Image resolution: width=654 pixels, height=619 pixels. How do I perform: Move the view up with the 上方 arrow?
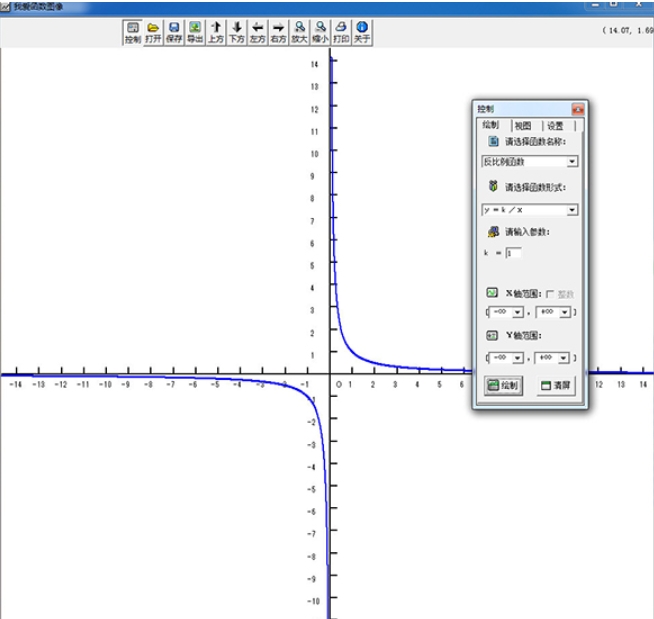[x=216, y=33]
